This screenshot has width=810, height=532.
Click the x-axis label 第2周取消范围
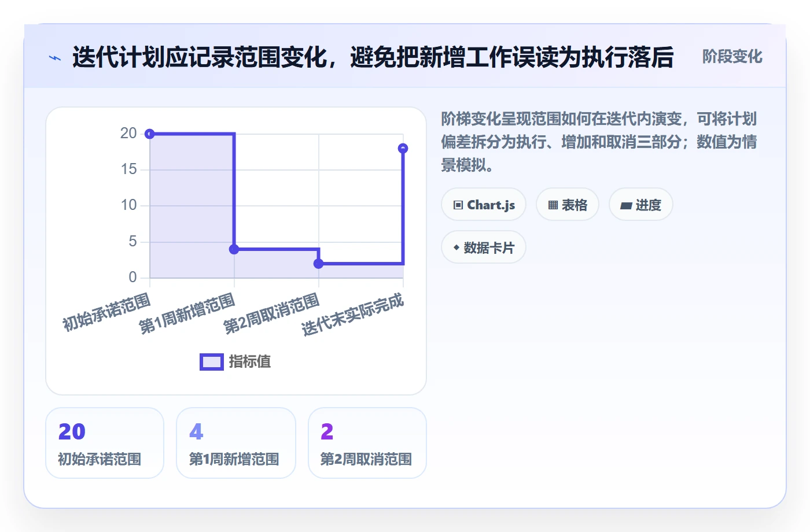(272, 313)
